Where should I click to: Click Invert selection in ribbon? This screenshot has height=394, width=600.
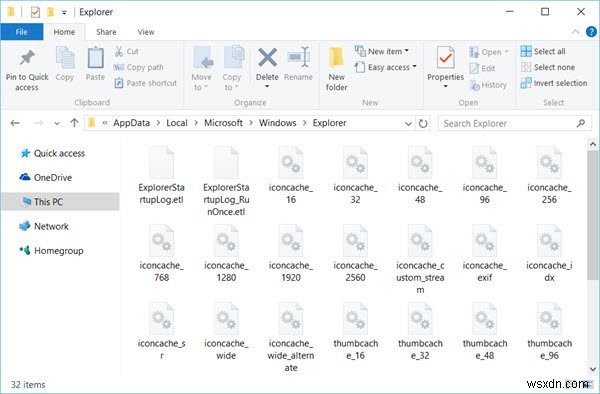(x=554, y=83)
